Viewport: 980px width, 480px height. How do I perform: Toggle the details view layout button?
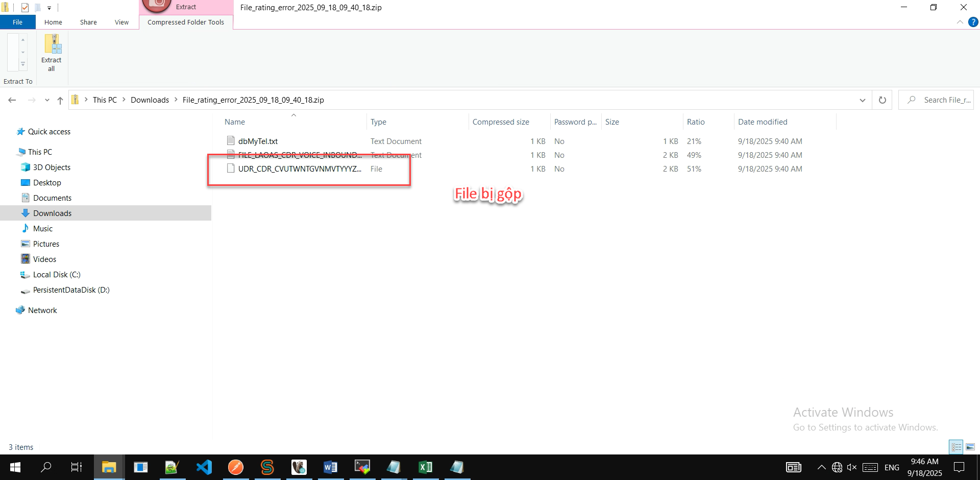(x=956, y=447)
